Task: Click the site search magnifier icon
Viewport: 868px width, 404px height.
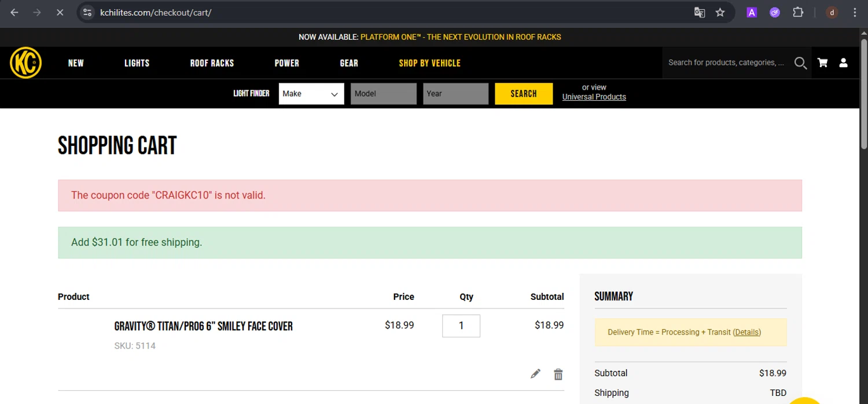Action: click(800, 63)
